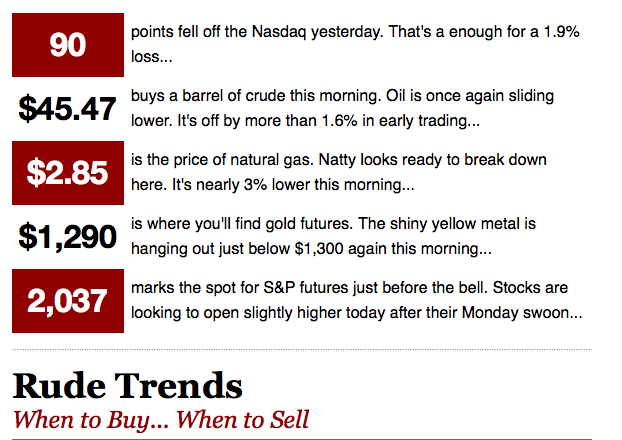Click the word Nasdaq in first line
622x440 pixels.
[279, 32]
